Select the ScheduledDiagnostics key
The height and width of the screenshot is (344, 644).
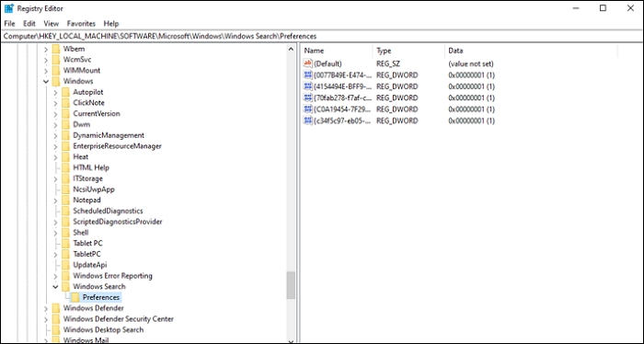(108, 211)
